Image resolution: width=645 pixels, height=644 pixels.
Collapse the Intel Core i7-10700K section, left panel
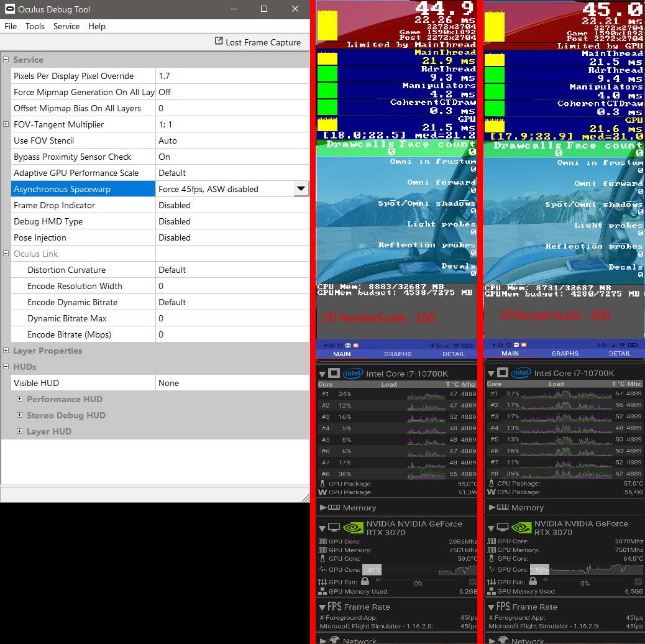pos(322,374)
